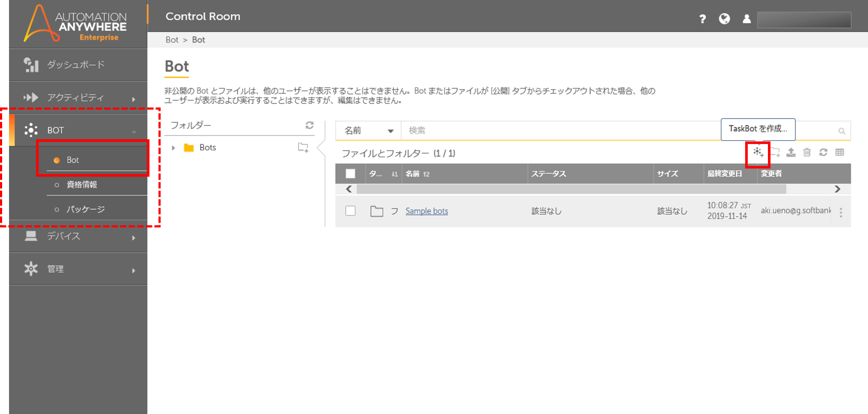Screen dimensions: 868x414
Task: Open 管理 in the sidebar
Action: (x=78, y=269)
